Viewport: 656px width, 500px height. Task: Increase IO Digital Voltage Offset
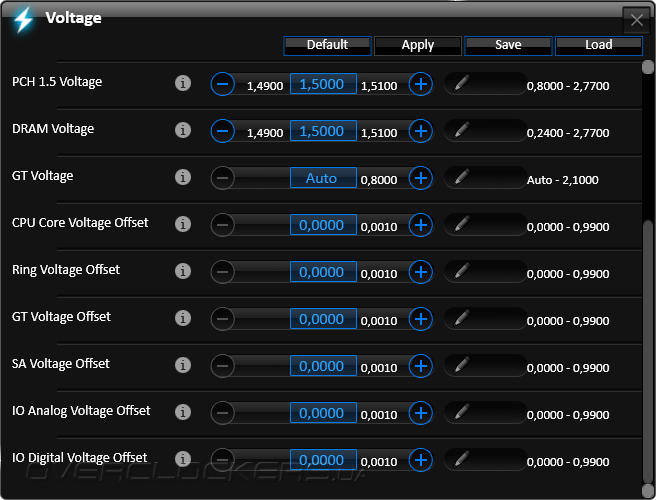click(x=421, y=460)
